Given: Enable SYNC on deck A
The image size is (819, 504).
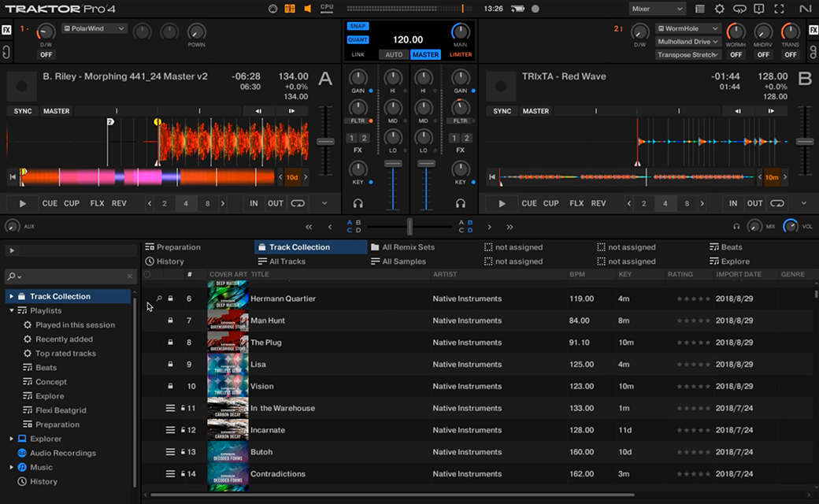Looking at the screenshot, I should tap(23, 111).
